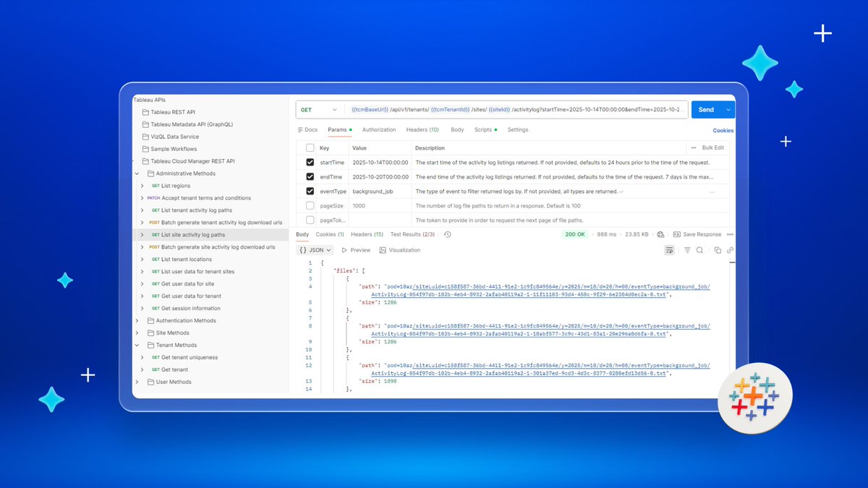The width and height of the screenshot is (868, 488).
Task: Open Get user data for site
Action: 187,284
